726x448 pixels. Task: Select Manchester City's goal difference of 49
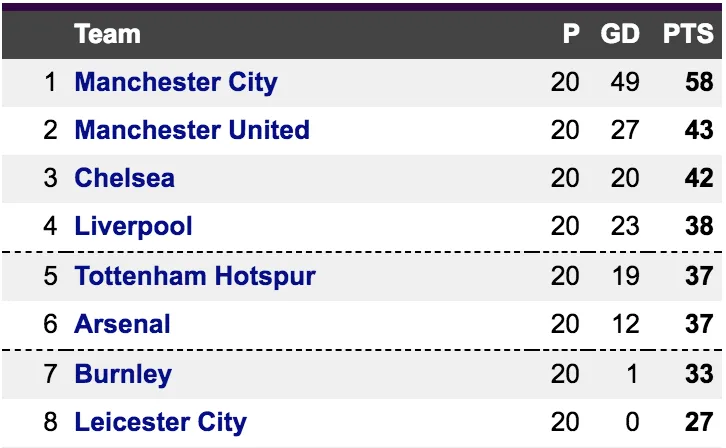pos(625,82)
